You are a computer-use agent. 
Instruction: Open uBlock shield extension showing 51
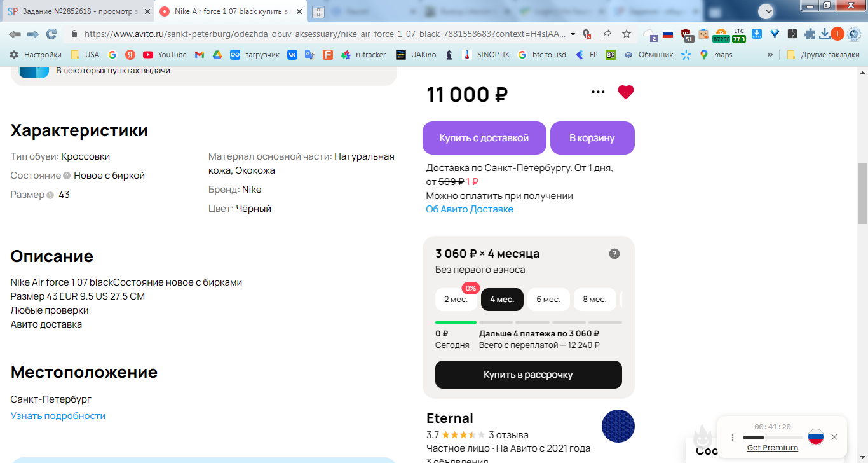(687, 35)
